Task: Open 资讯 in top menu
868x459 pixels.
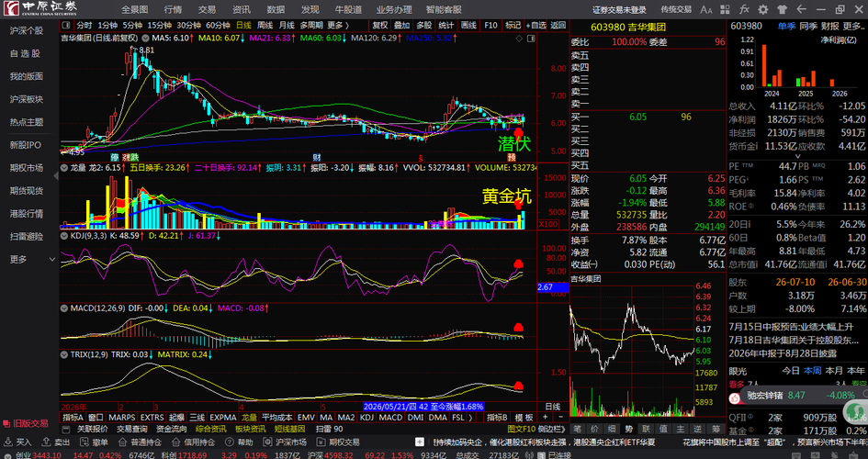Action: [x=242, y=9]
